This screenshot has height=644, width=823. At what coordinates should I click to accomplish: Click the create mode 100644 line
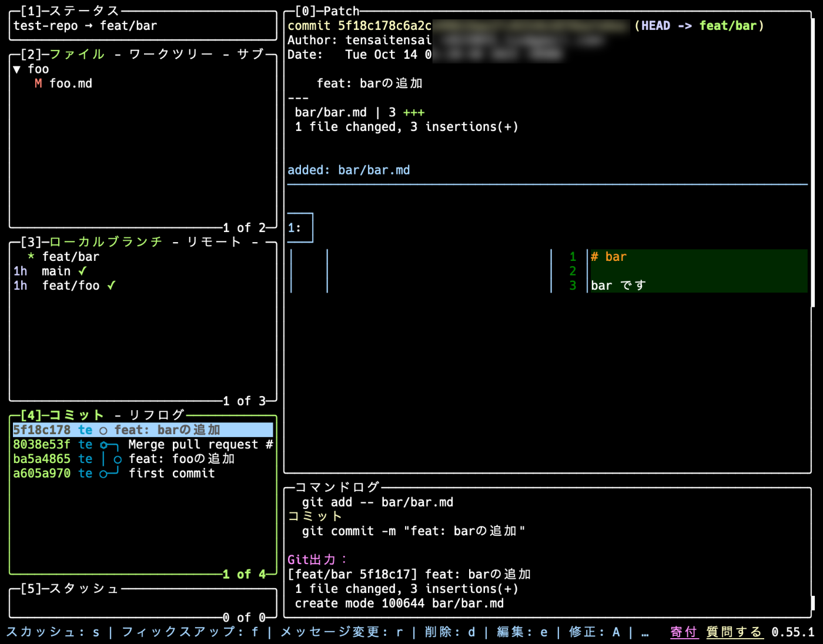click(x=399, y=603)
